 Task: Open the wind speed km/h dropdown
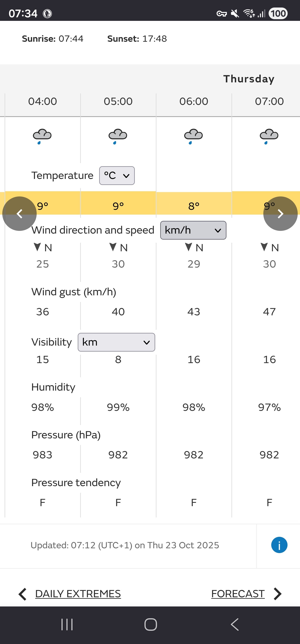(193, 230)
